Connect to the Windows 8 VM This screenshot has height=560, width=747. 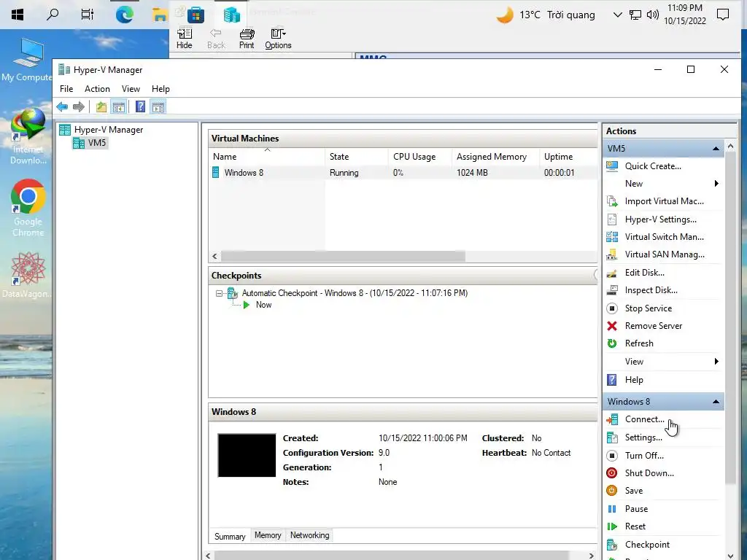(644, 419)
